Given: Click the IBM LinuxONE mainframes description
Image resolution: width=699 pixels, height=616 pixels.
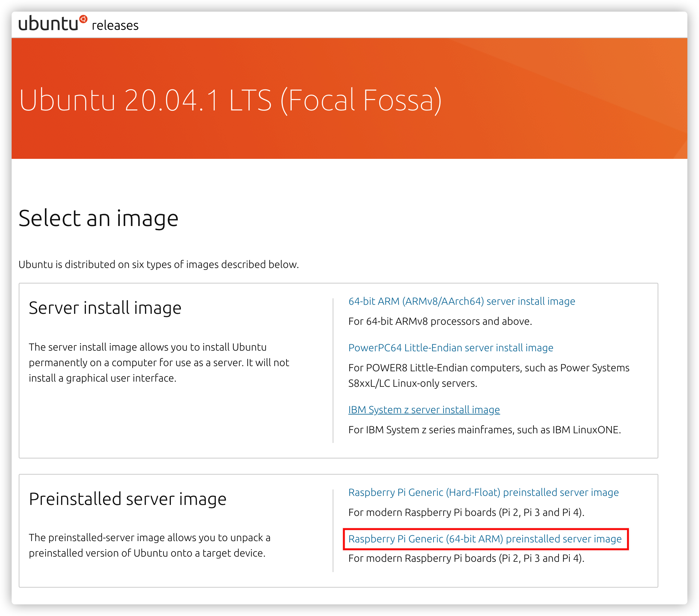Looking at the screenshot, I should pos(484,430).
